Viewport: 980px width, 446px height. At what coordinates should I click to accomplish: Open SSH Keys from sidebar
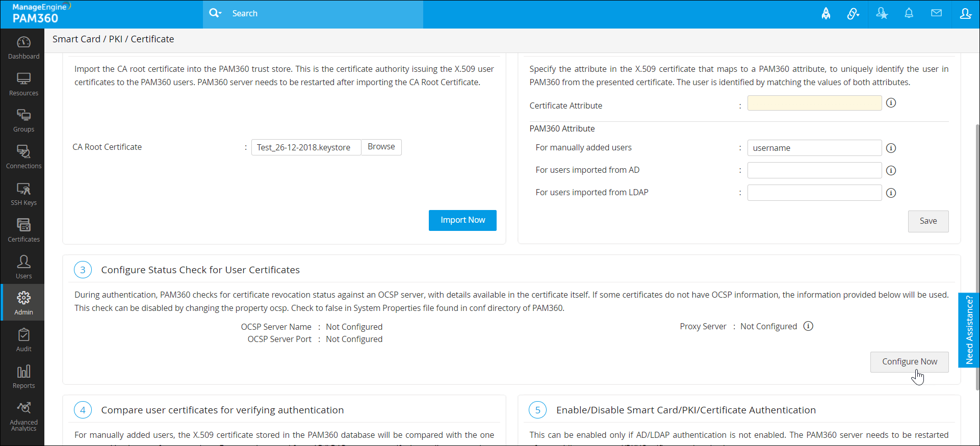pyautogui.click(x=23, y=194)
